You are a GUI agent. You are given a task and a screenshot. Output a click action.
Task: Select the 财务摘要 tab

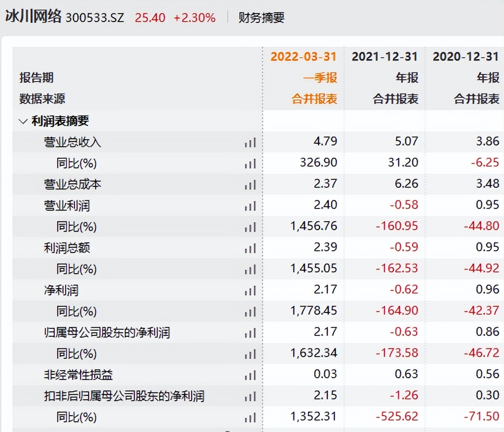tap(261, 18)
